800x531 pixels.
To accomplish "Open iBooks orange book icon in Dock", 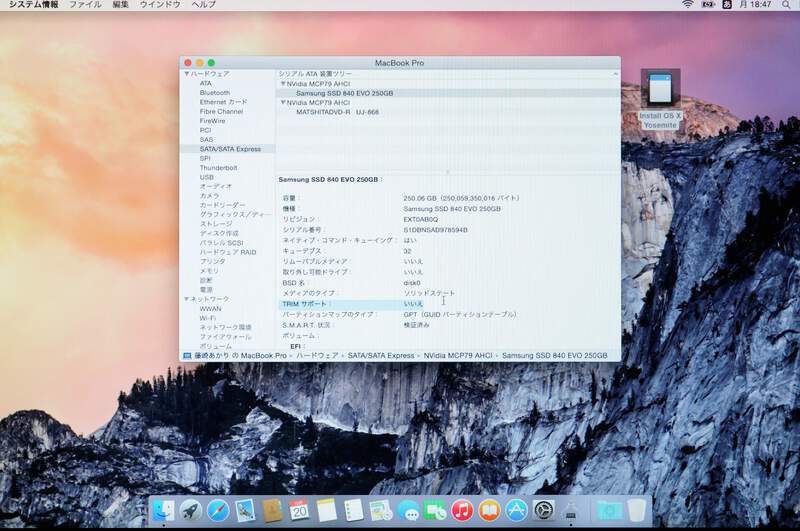I will 489,510.
